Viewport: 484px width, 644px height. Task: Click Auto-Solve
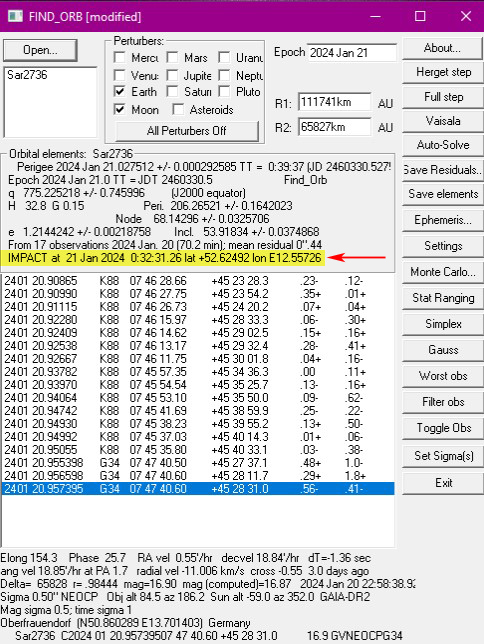pyautogui.click(x=443, y=145)
